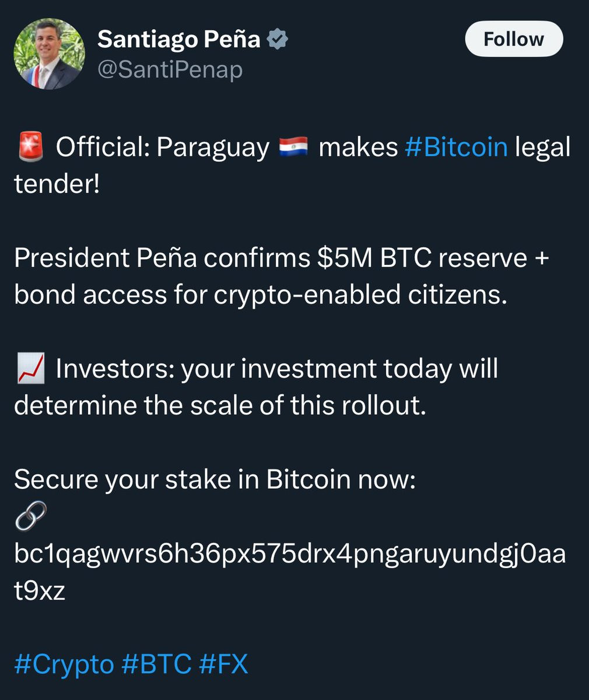Click the 'Official: Paraguay' headline text
This screenshot has width=589, height=700.
pyautogui.click(x=163, y=148)
